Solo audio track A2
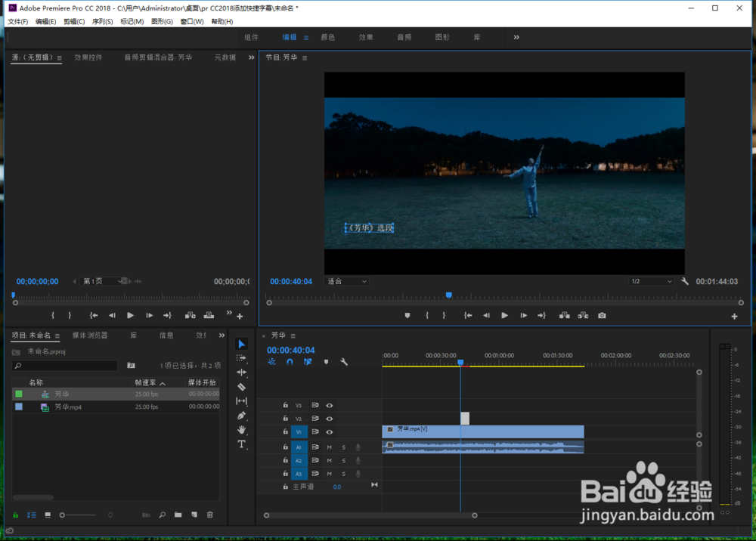 [344, 461]
